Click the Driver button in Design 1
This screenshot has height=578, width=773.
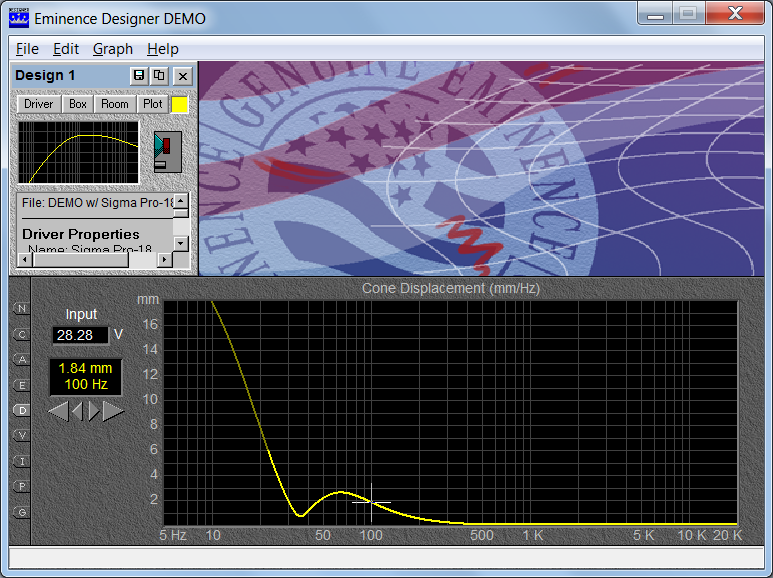(38, 104)
